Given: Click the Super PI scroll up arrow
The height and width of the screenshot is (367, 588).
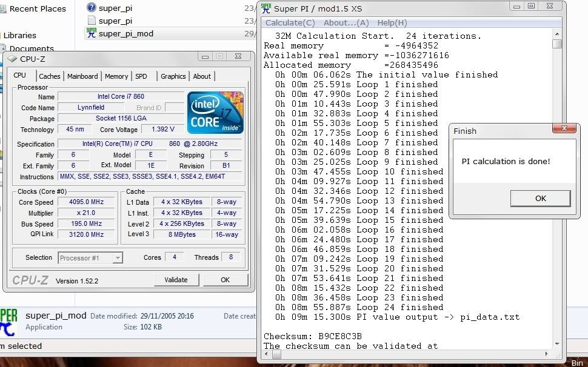Looking at the screenshot, I should 557,34.
